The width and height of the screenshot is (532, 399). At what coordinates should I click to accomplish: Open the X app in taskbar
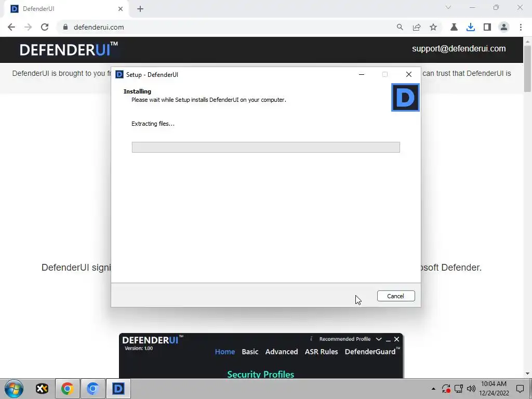tap(42, 389)
